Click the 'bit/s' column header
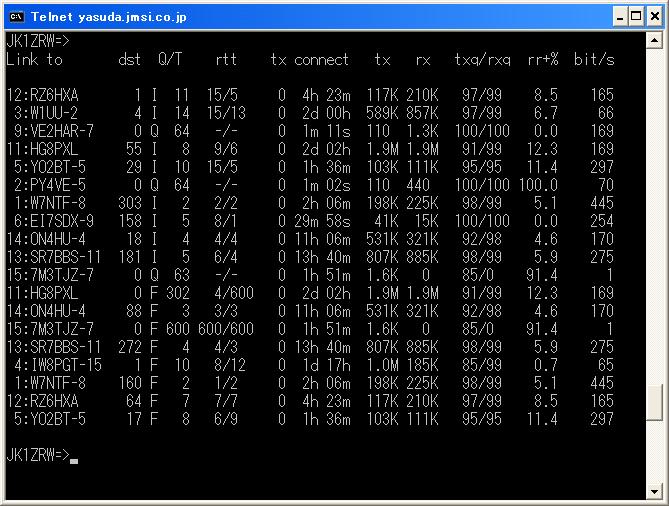The image size is (669, 506). [x=594, y=59]
